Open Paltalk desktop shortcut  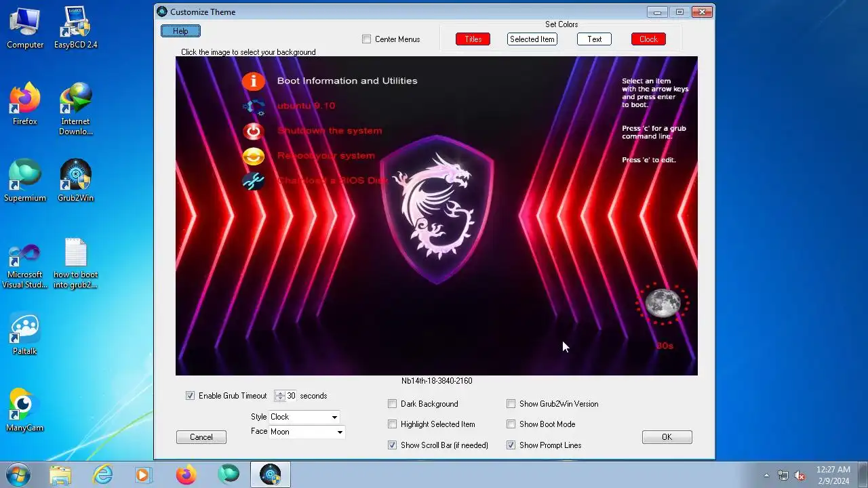(x=25, y=333)
